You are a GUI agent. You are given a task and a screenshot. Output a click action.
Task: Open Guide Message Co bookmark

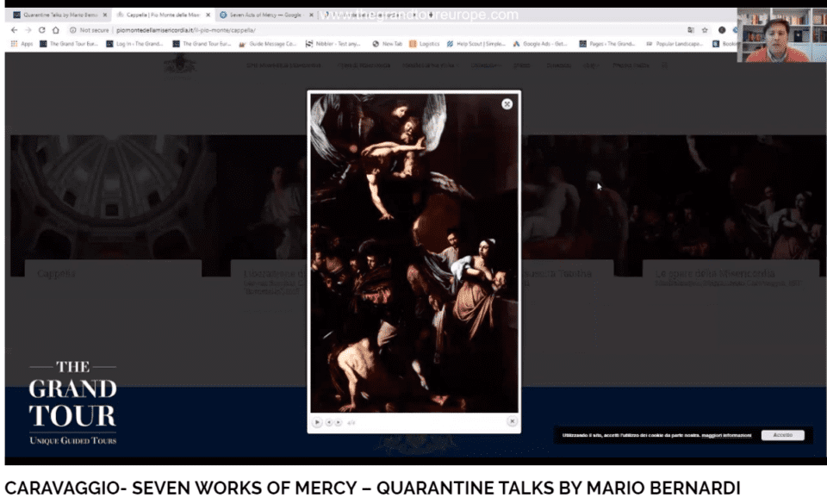[267, 44]
